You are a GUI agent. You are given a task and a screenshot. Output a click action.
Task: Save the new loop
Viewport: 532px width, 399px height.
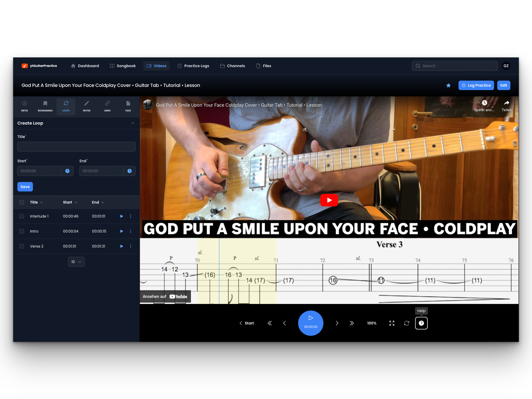(25, 186)
